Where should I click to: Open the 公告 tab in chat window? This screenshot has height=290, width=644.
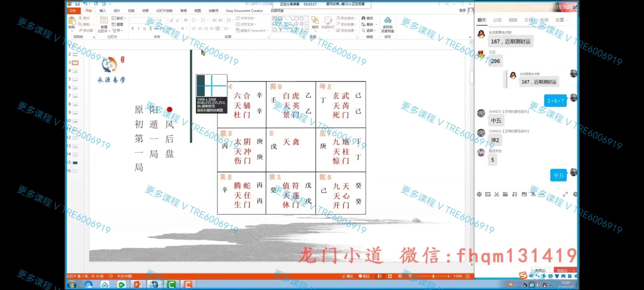(497, 20)
